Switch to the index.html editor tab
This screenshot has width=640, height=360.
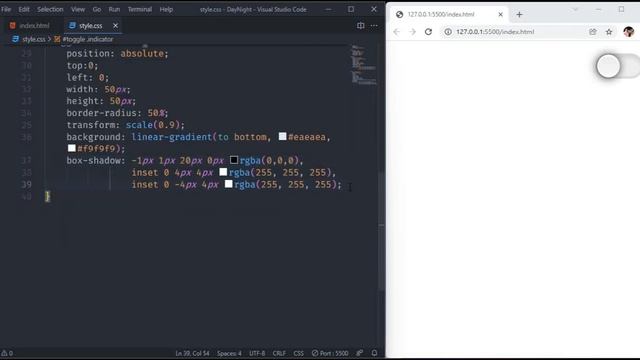(30, 25)
